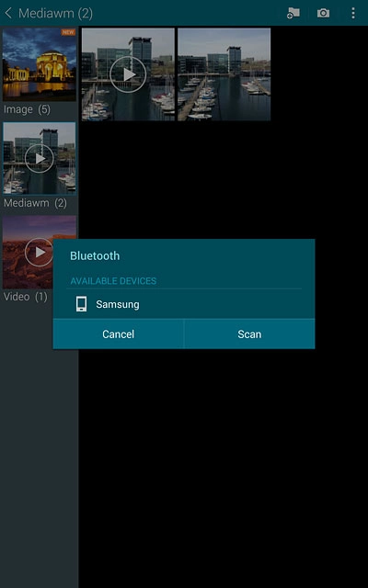Scan for Bluetooth devices
Image resolution: width=368 pixels, height=588 pixels.
(249, 334)
